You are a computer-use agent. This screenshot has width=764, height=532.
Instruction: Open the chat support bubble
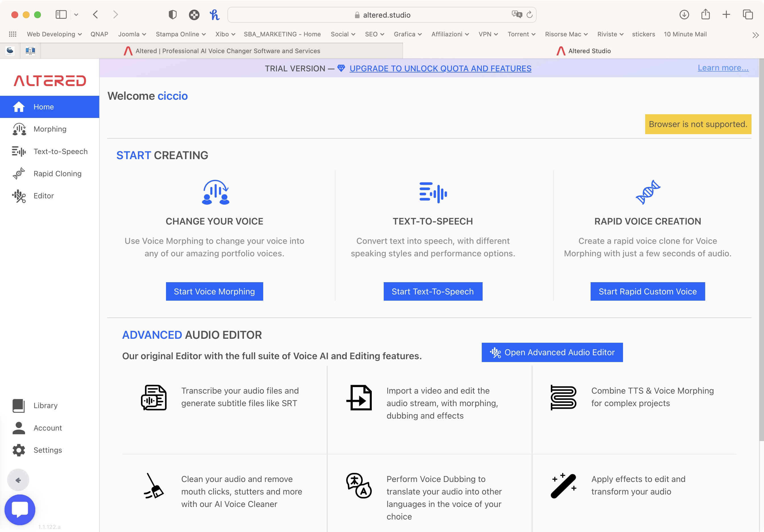[20, 510]
